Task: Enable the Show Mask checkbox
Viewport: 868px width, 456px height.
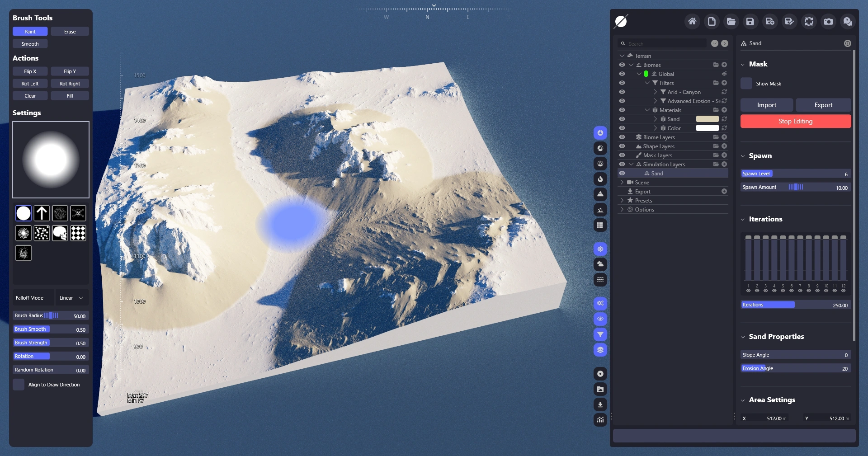Action: click(746, 84)
